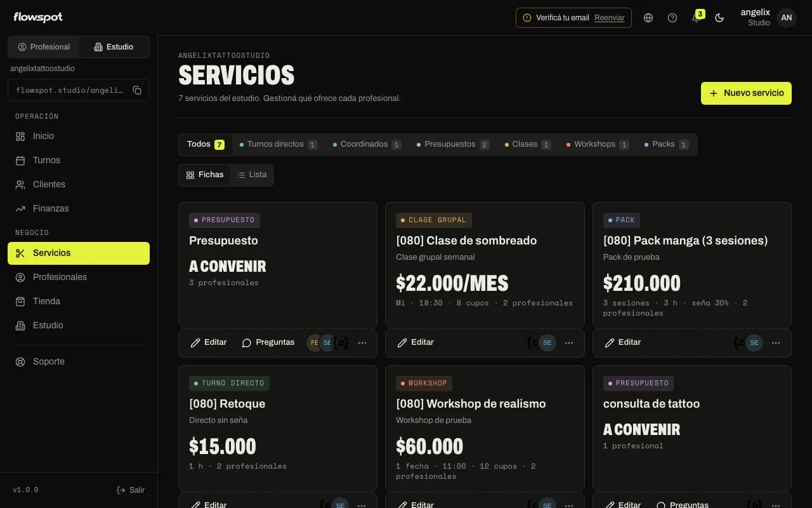812x508 pixels.
Task: Filter by Packs tab
Action: (666, 145)
